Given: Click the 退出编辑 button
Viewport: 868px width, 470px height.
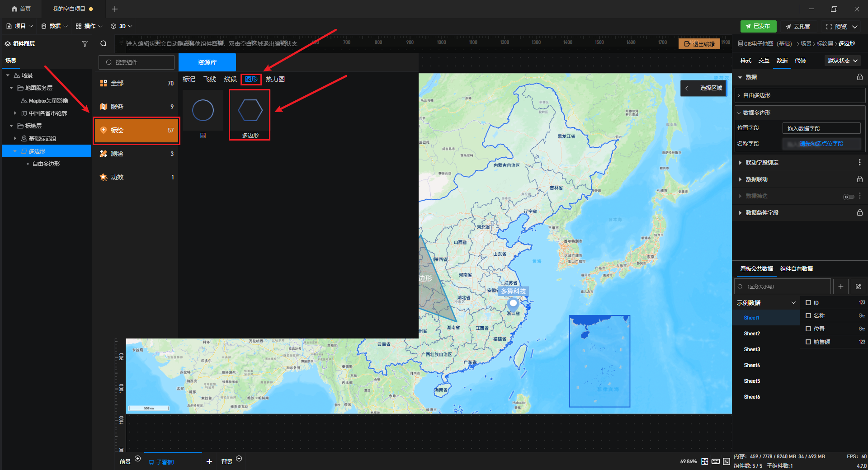Looking at the screenshot, I should [x=699, y=44].
